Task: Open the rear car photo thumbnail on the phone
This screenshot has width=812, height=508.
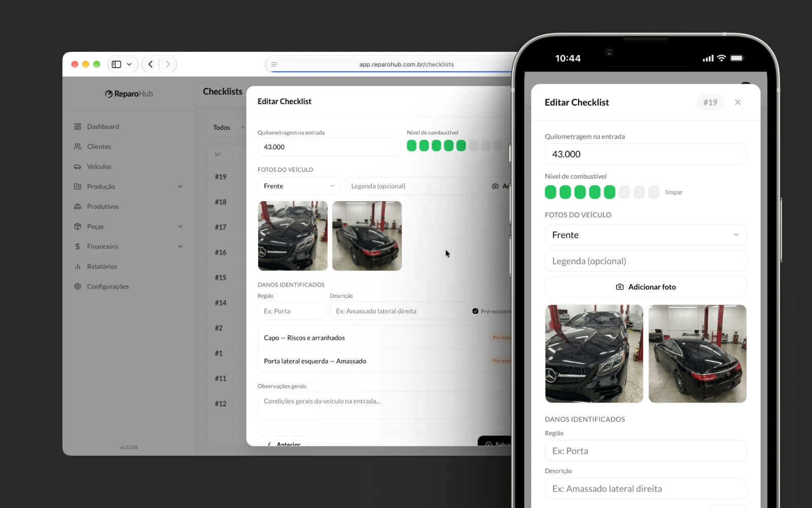Action: point(697,354)
